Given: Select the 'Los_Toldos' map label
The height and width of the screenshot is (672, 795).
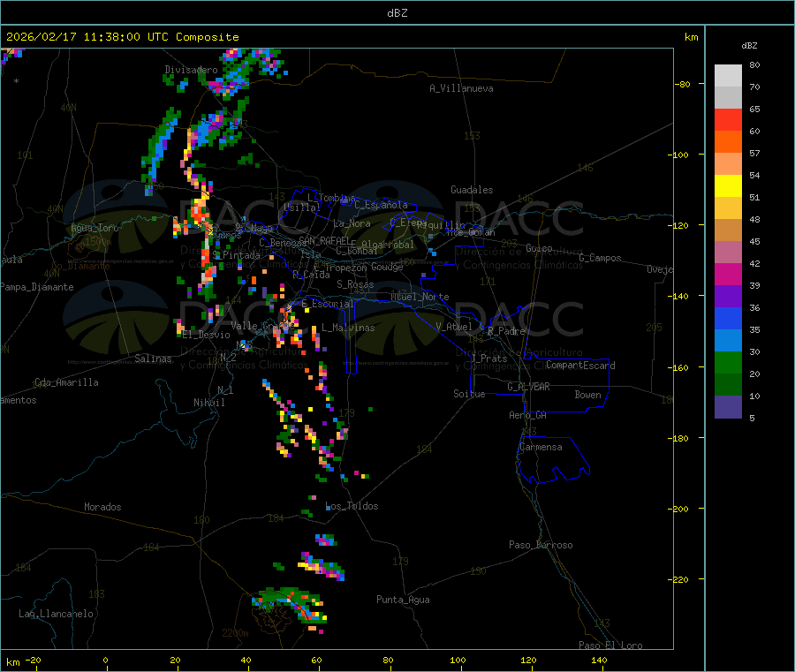Looking at the screenshot, I should click(x=352, y=506).
